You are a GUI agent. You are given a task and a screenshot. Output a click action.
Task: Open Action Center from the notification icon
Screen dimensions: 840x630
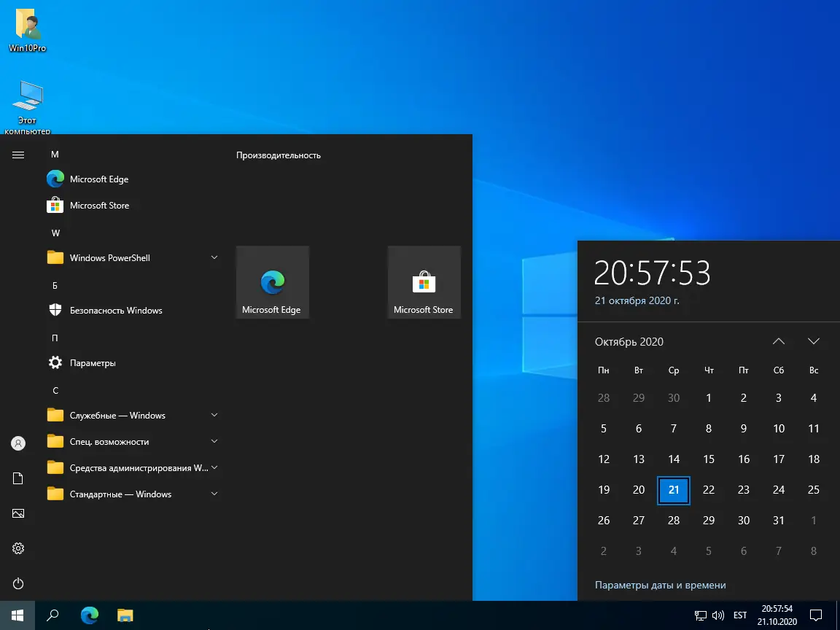click(816, 615)
